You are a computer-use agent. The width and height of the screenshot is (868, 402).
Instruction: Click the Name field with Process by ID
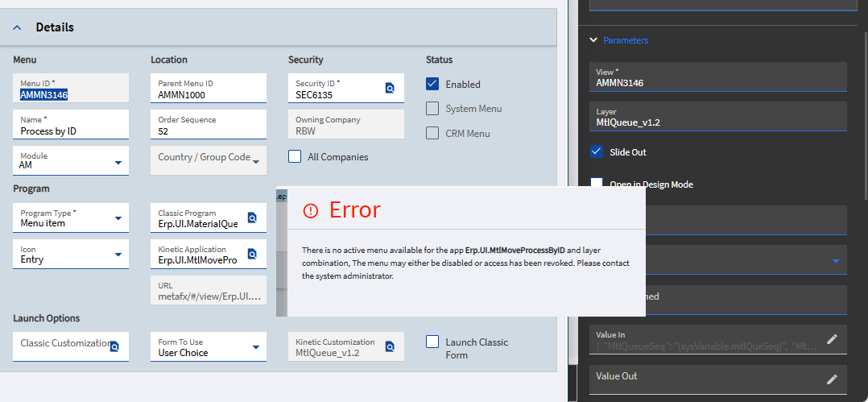tap(71, 125)
